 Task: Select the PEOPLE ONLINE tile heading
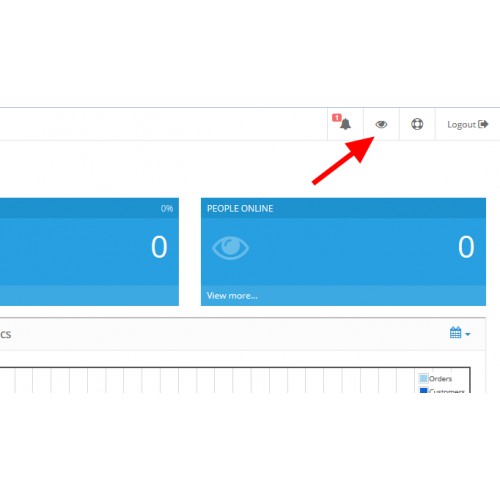(240, 209)
